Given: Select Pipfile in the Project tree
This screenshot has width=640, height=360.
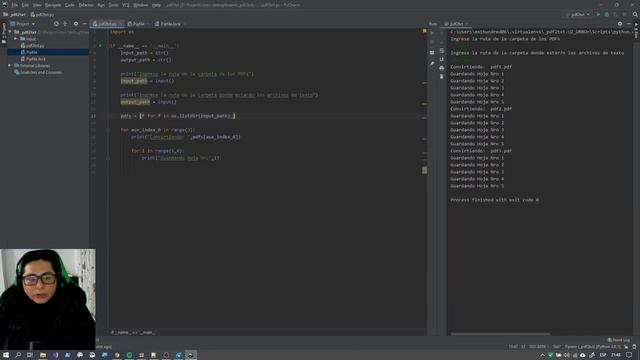Looking at the screenshot, I should [x=31, y=52].
